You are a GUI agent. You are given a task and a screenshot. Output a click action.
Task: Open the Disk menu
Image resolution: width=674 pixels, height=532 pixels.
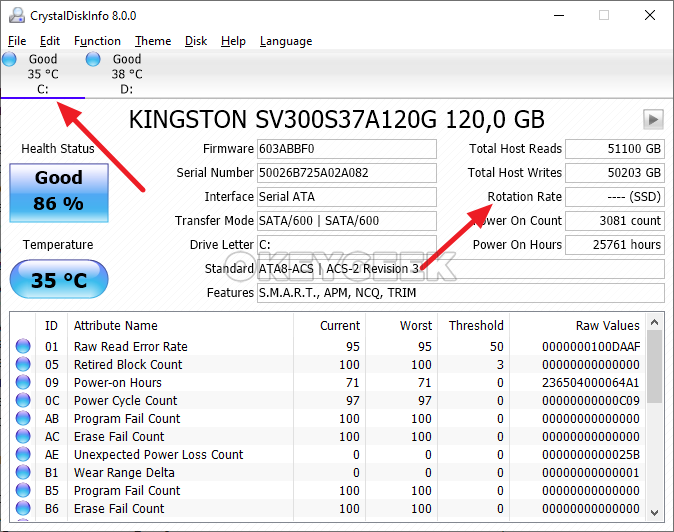coord(196,41)
